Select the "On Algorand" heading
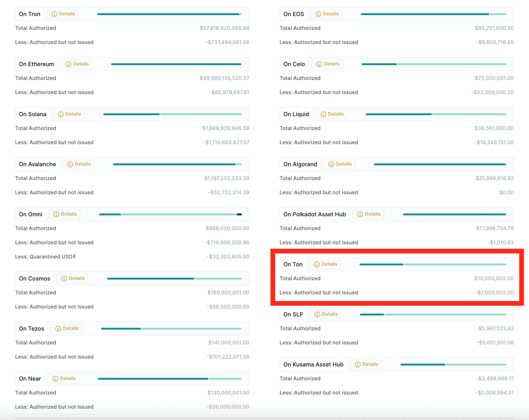The height and width of the screenshot is (420, 529). pyautogui.click(x=300, y=164)
